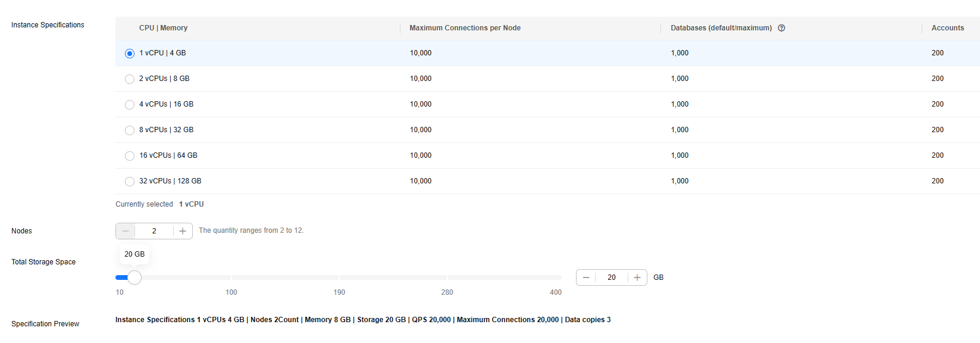
Task: Select the 2 vCPUs | 8 GB option
Action: [x=130, y=79]
